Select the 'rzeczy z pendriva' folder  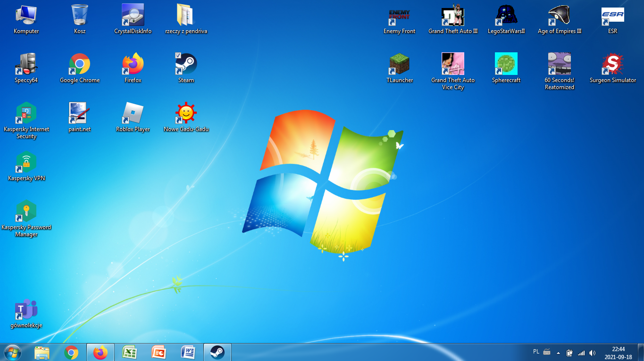pos(186,19)
